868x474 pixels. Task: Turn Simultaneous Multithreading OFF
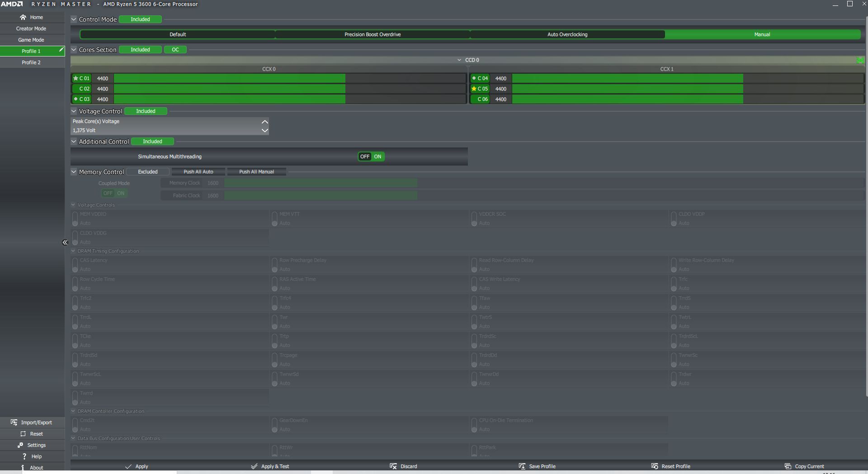(x=364, y=156)
